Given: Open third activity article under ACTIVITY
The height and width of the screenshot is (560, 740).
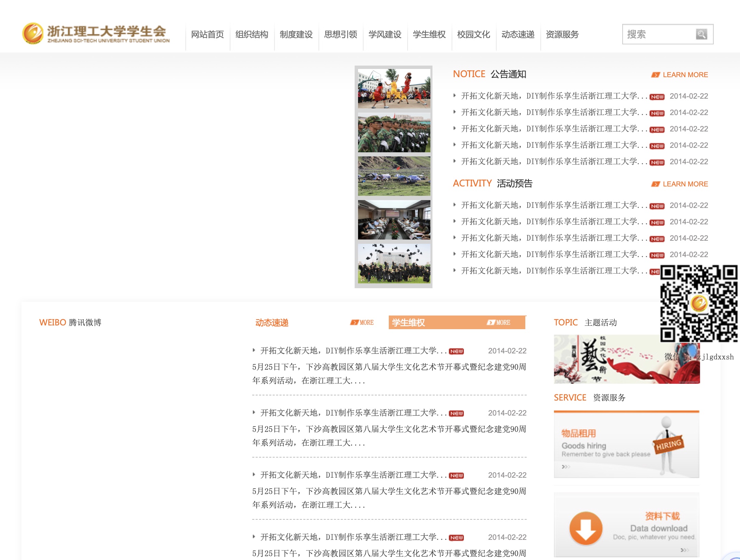Looking at the screenshot, I should click(x=554, y=238).
